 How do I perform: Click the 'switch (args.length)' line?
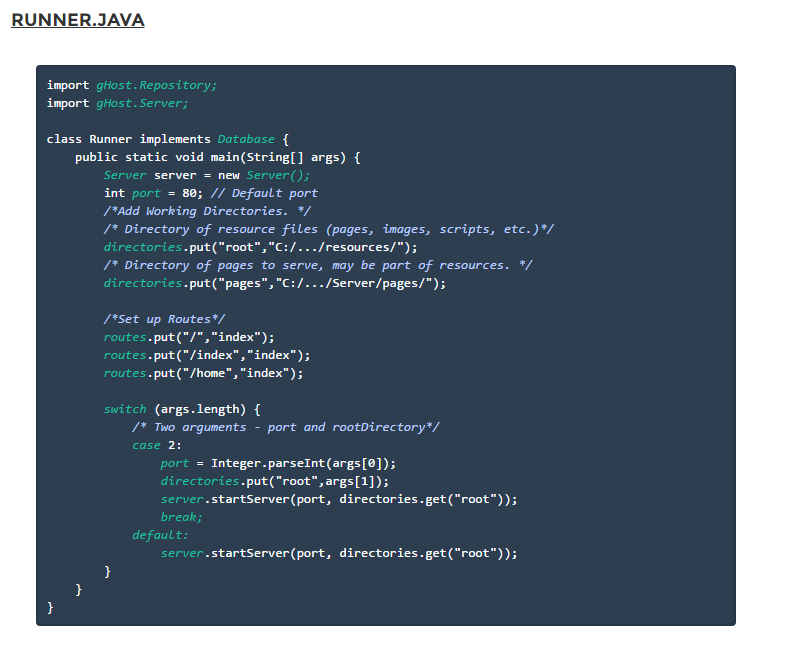tap(182, 410)
